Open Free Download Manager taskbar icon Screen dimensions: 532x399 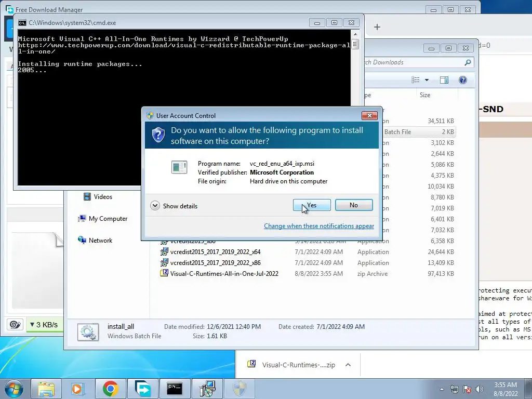click(x=142, y=389)
